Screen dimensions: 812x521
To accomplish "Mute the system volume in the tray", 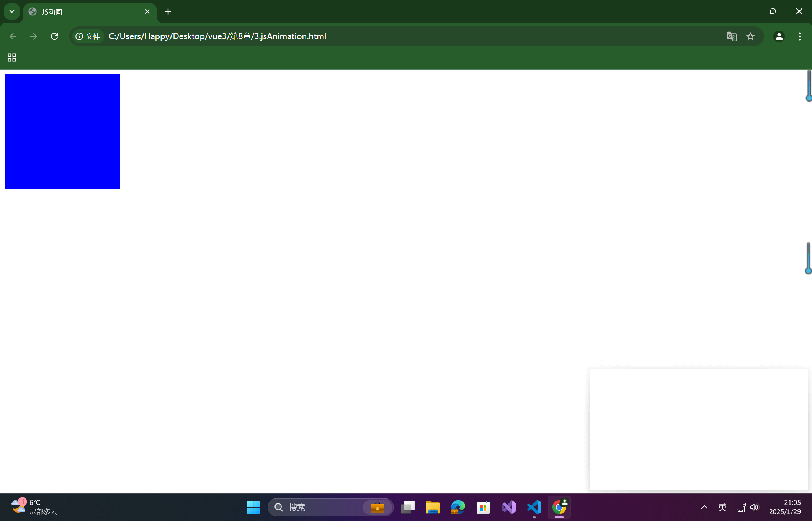I will [755, 507].
